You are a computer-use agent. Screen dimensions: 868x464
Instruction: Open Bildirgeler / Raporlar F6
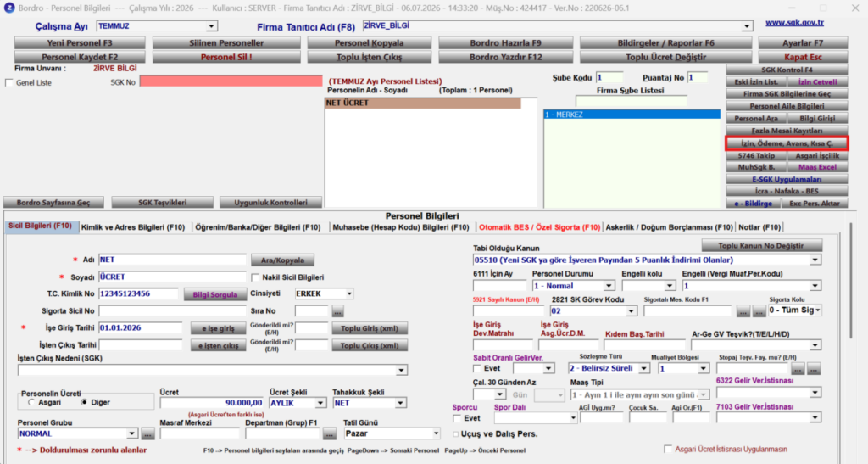[666, 43]
